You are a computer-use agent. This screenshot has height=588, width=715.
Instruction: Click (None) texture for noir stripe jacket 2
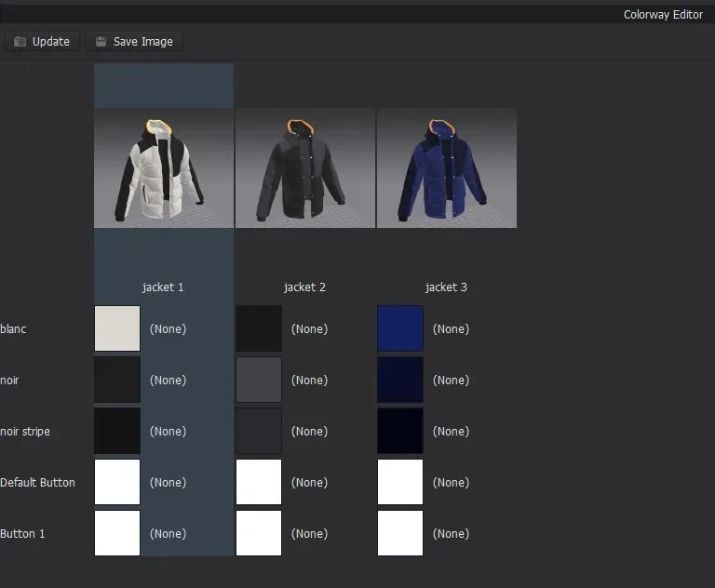tap(309, 431)
